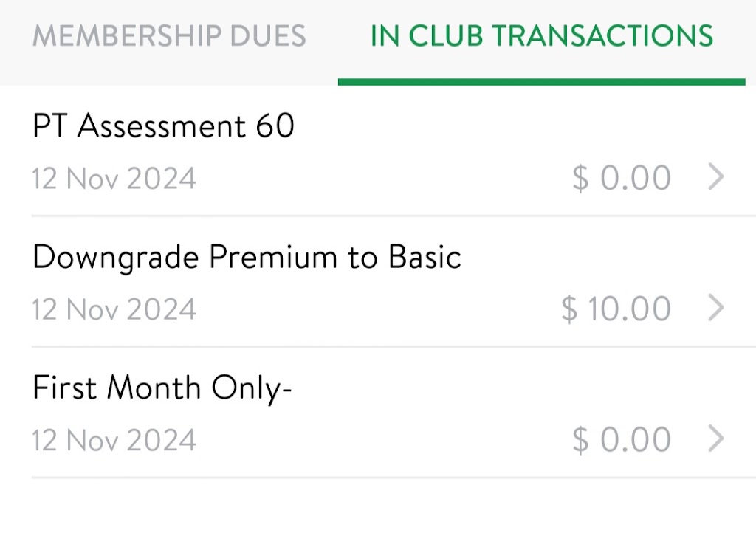Tap the date under Downgrade Premium to Basic
Screen dimensions: 756x550
[x=114, y=309]
